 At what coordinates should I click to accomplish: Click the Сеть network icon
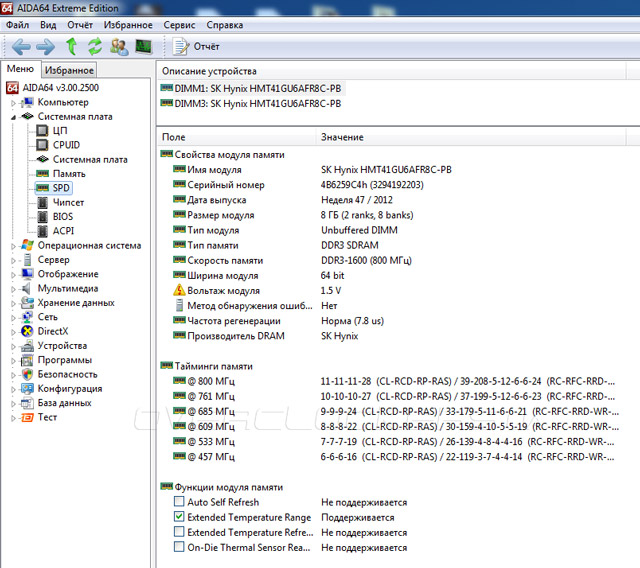pos(27,317)
